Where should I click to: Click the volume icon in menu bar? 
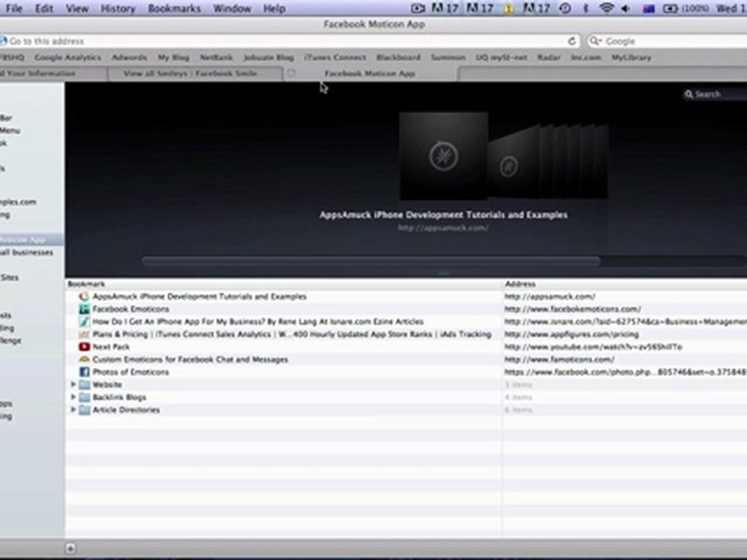626,9
